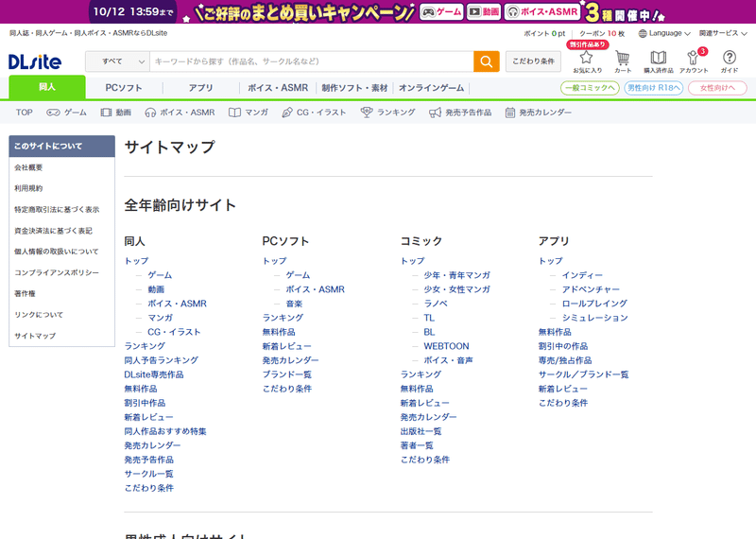This screenshot has width=756, height=539.
Task: Select the ランキング trophy icon in sub navigation
Action: (x=367, y=113)
